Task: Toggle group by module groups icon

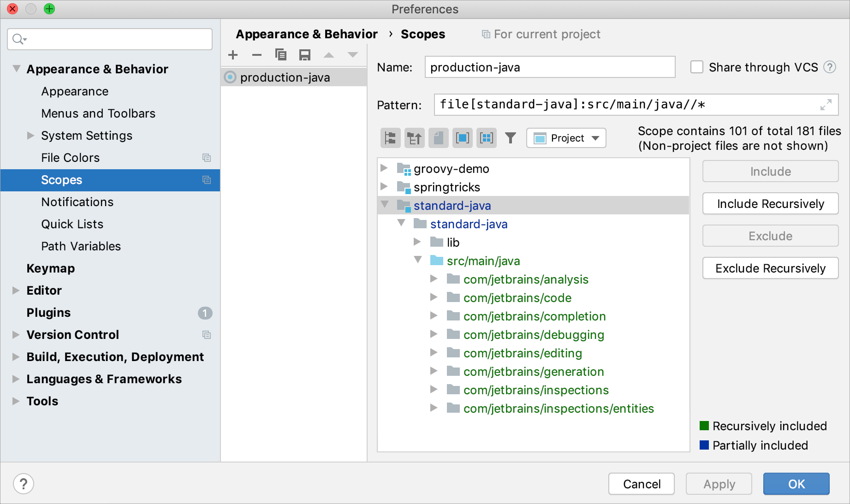Action: pyautogui.click(x=487, y=138)
